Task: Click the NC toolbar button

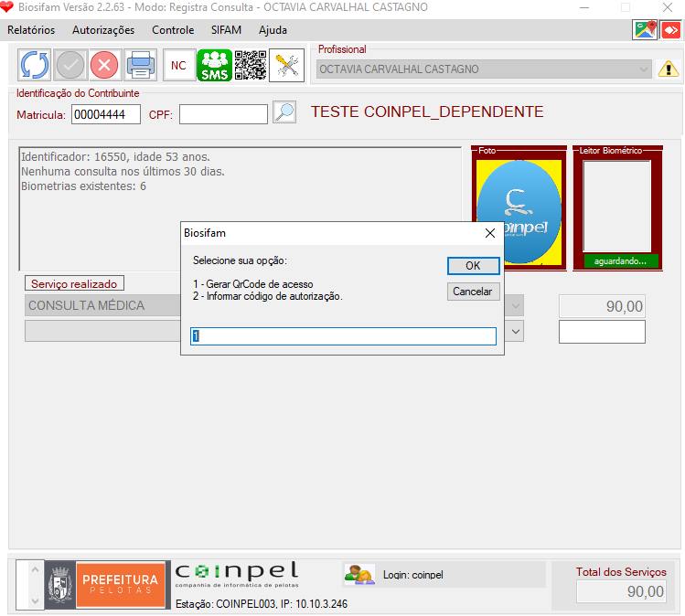Action: pyautogui.click(x=178, y=65)
